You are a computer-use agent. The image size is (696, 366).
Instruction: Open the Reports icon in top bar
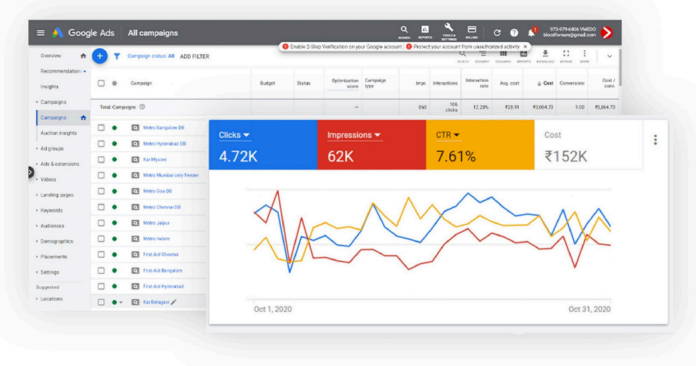click(x=425, y=31)
